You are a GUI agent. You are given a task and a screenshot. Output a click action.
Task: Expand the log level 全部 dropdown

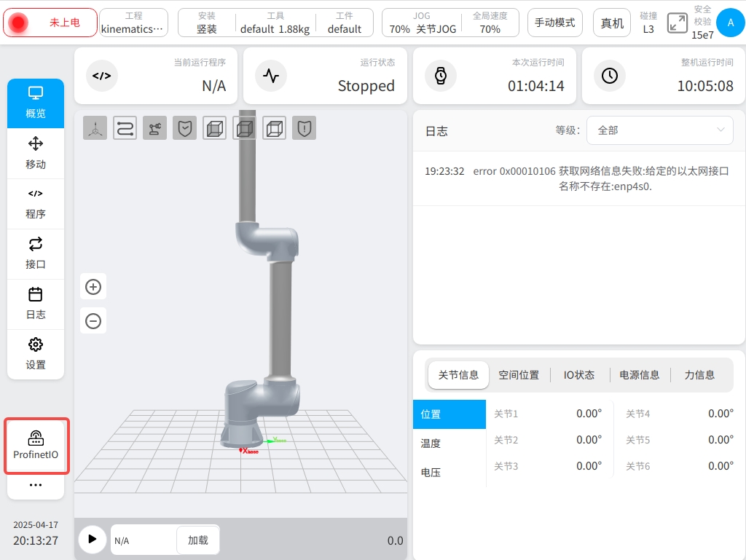click(x=660, y=130)
